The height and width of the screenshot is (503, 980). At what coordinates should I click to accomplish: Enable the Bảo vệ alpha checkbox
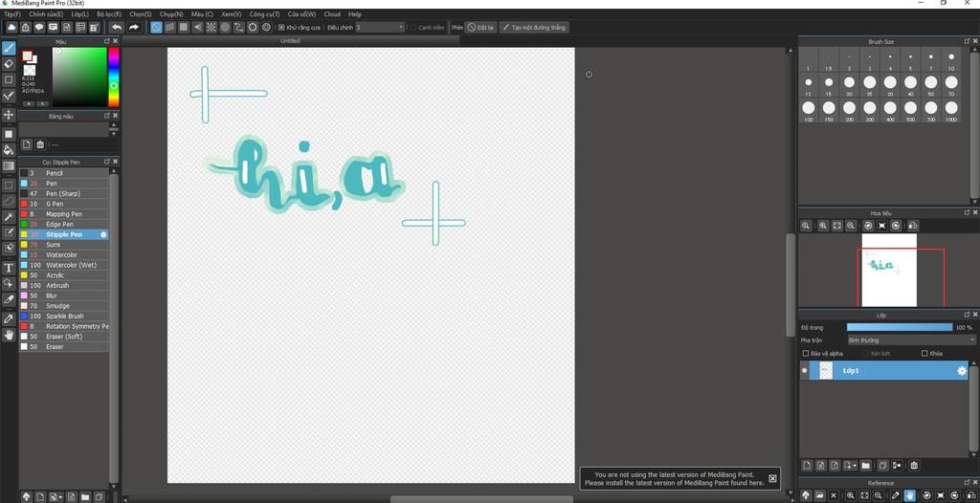(806, 354)
